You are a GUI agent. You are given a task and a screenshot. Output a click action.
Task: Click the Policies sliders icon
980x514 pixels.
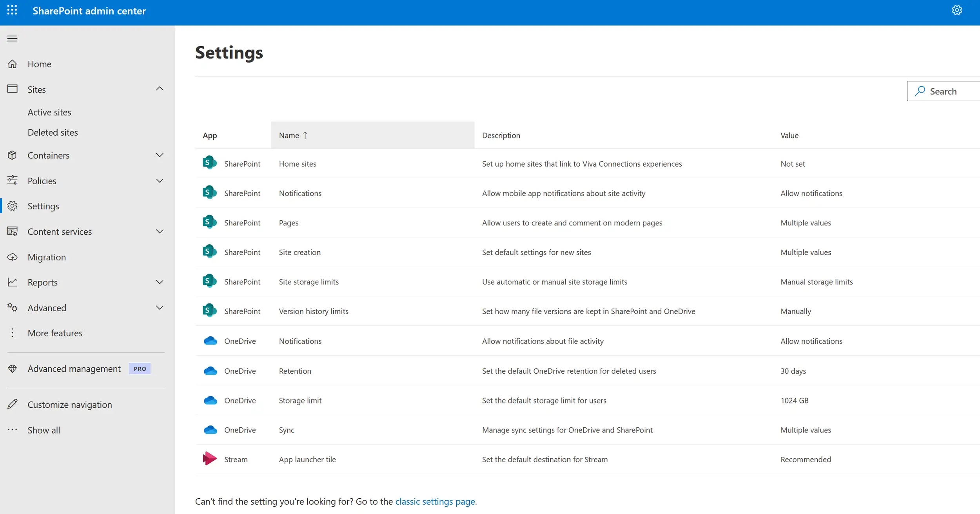click(13, 180)
